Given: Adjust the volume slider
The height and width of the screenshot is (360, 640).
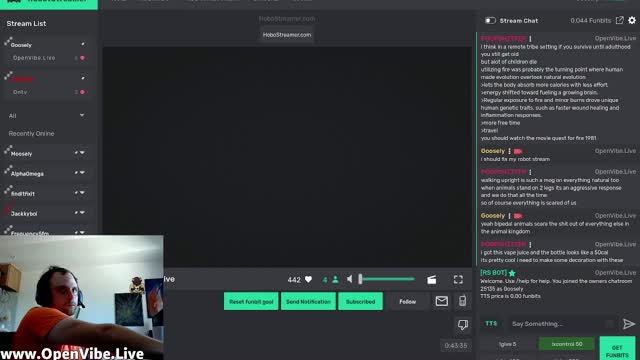Looking at the screenshot, I should tap(387, 279).
